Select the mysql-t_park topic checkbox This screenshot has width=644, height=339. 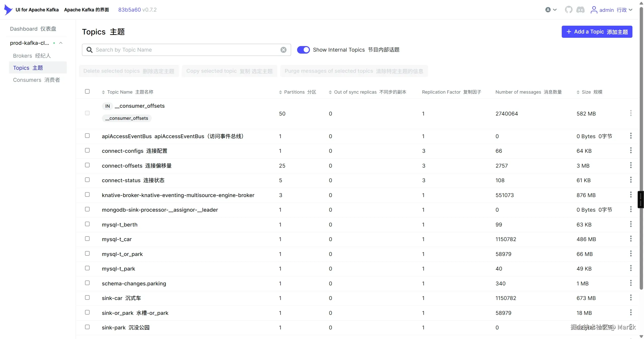click(87, 268)
